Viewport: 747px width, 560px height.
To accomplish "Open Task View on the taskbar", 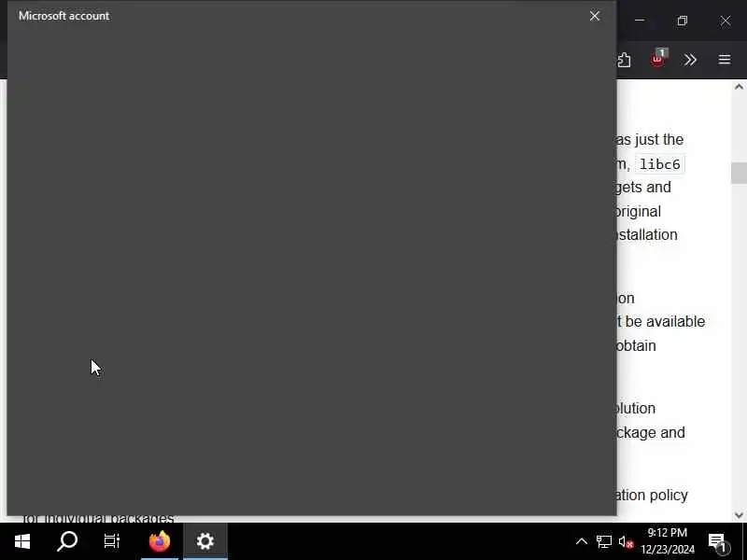I will tap(112, 541).
